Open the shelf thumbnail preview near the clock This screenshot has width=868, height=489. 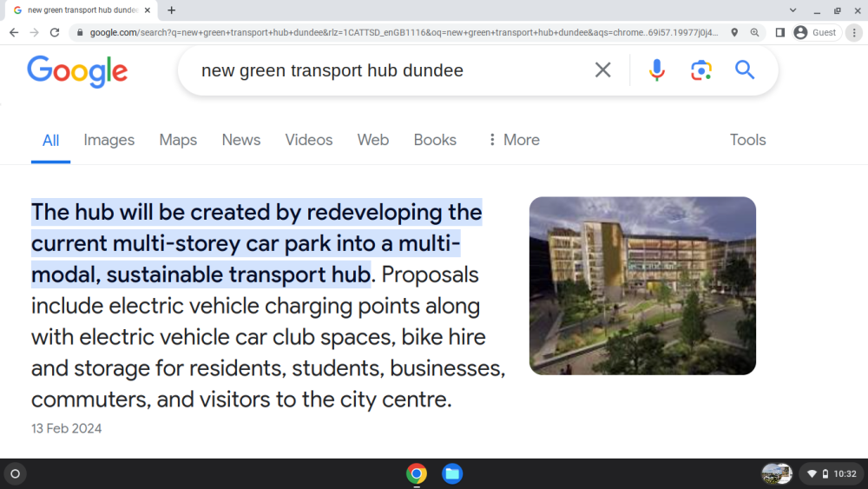click(777, 473)
